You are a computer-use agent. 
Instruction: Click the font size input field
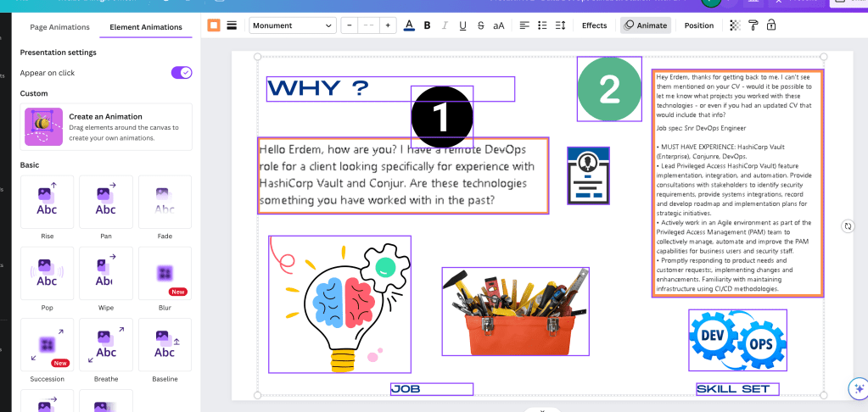click(x=369, y=25)
